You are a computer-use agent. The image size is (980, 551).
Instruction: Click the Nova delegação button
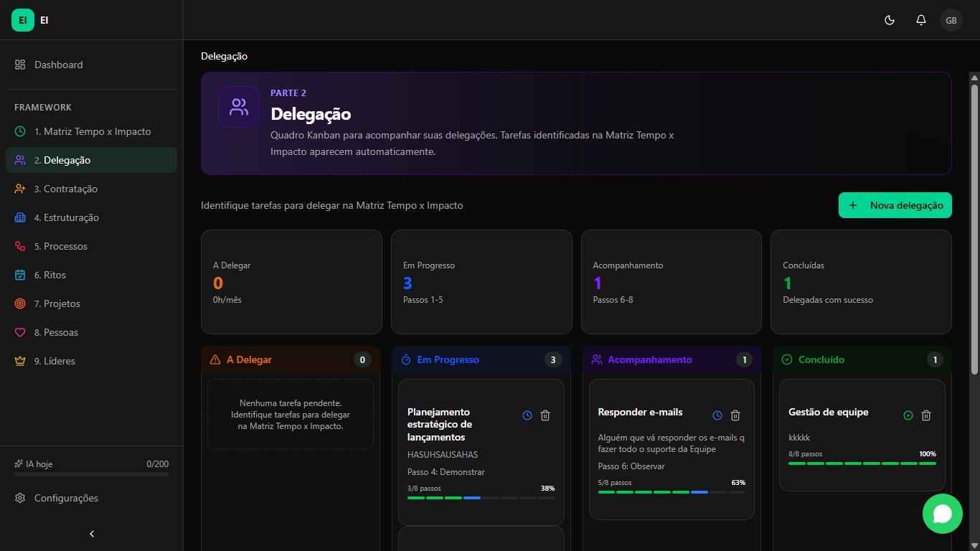(x=895, y=205)
